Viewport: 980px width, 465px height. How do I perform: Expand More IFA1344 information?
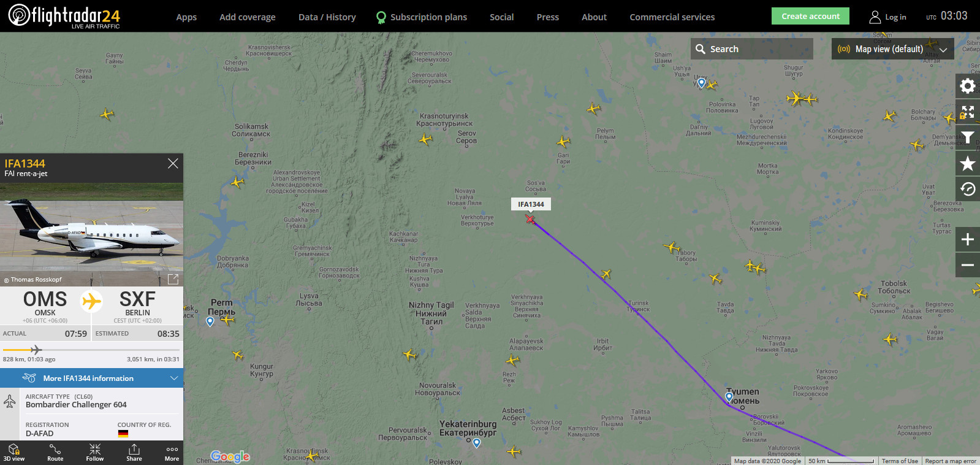tap(91, 378)
